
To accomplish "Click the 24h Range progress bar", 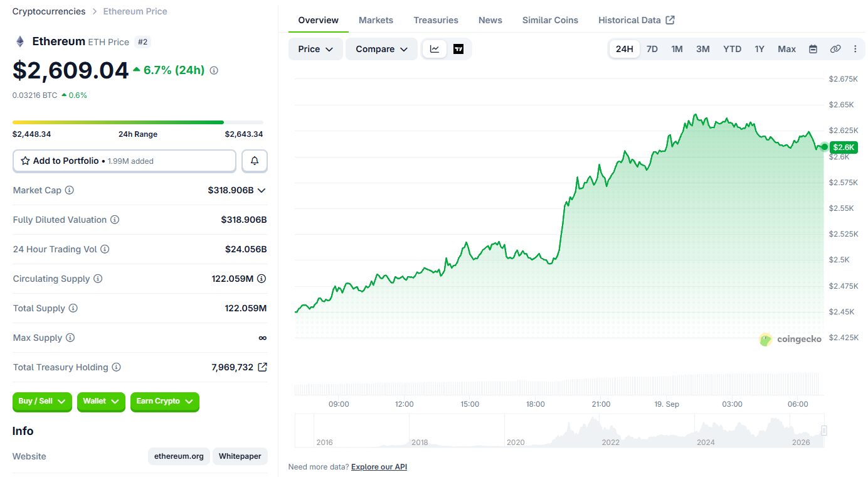I will pyautogui.click(x=138, y=122).
